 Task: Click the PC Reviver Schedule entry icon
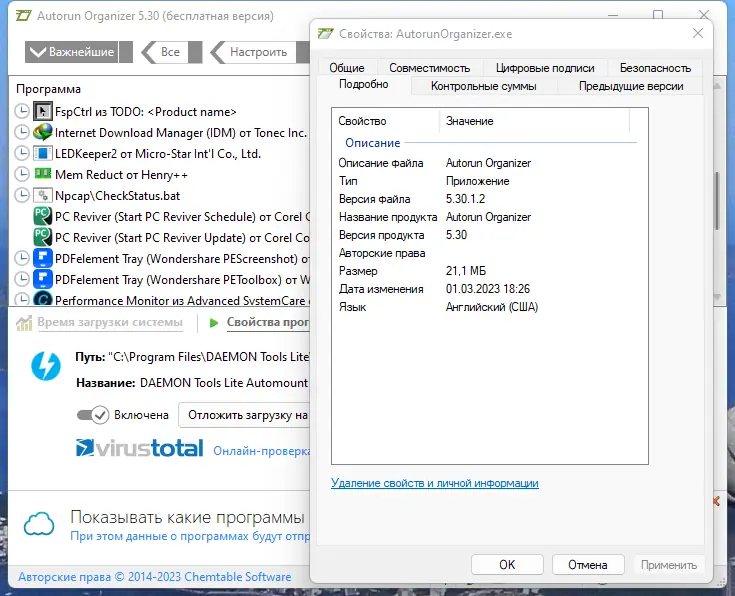pyautogui.click(x=43, y=216)
